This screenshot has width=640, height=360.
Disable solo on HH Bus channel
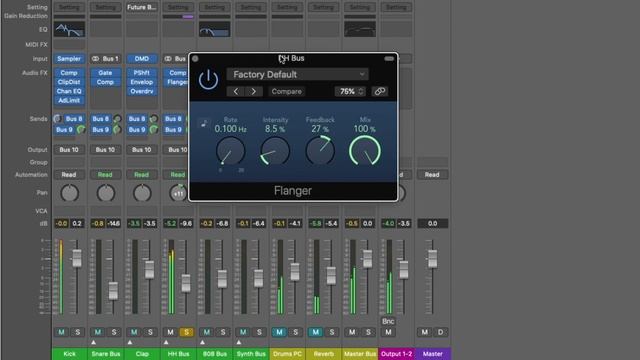[x=187, y=332]
